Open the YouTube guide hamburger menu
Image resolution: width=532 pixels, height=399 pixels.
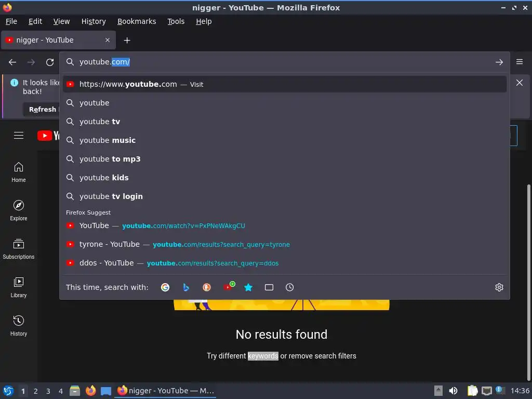[19, 136]
